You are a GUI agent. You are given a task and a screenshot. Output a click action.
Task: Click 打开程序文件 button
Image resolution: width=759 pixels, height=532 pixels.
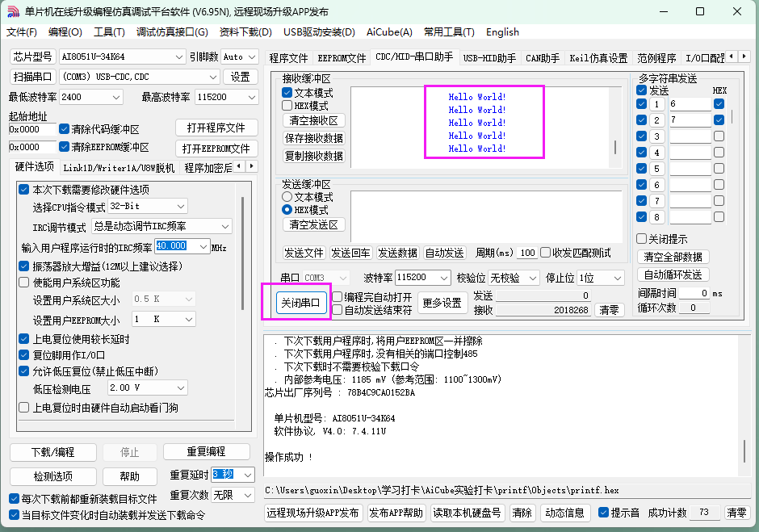(x=216, y=128)
